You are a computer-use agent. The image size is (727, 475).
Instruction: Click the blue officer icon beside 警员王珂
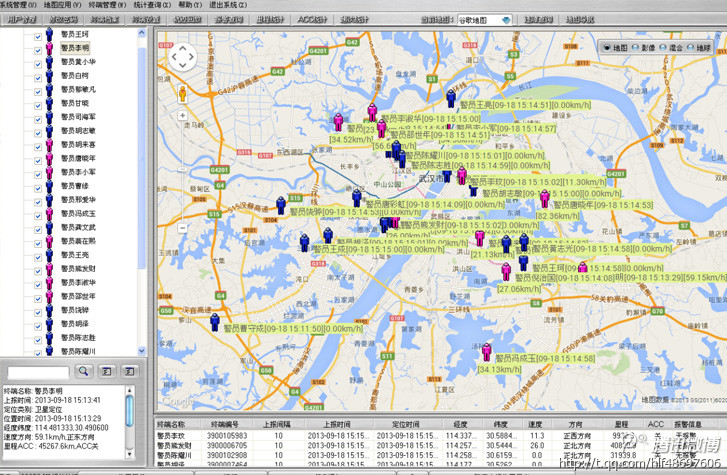coord(48,34)
